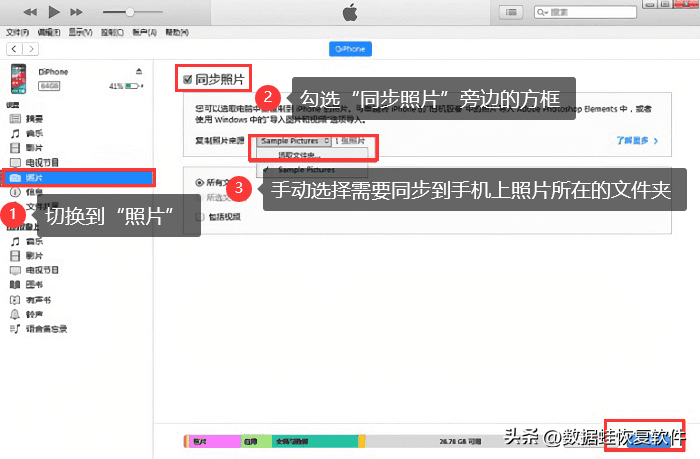The height and width of the screenshot is (459, 700).
Task: Click the 复制照片来源 label
Action: [x=220, y=141]
